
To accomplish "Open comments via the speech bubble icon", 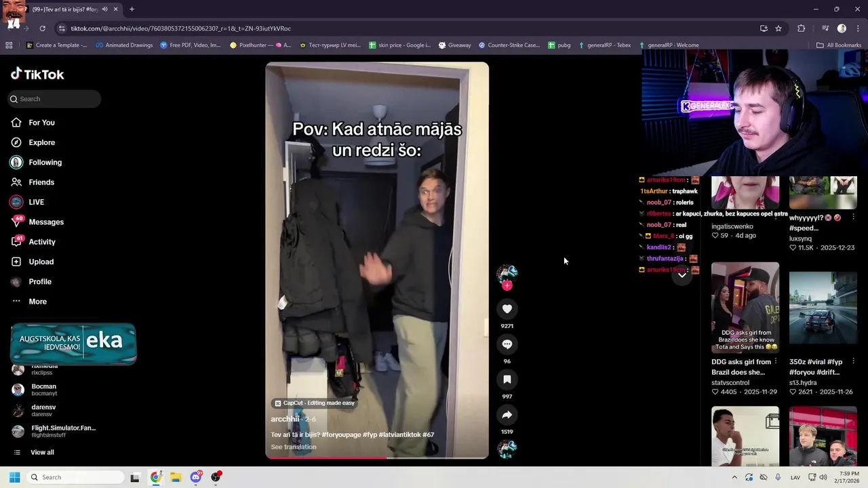I will [x=507, y=344].
